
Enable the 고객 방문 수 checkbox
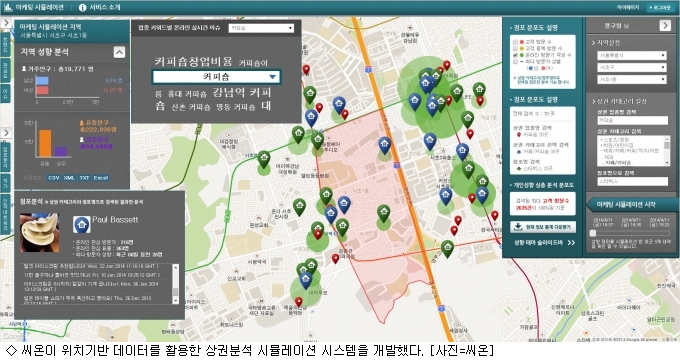point(516,42)
